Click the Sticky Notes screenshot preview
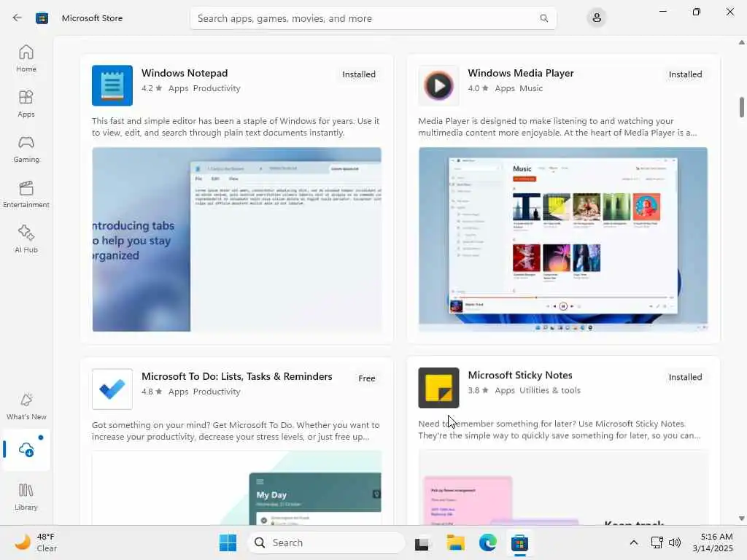The width and height of the screenshot is (747, 560). (563, 488)
